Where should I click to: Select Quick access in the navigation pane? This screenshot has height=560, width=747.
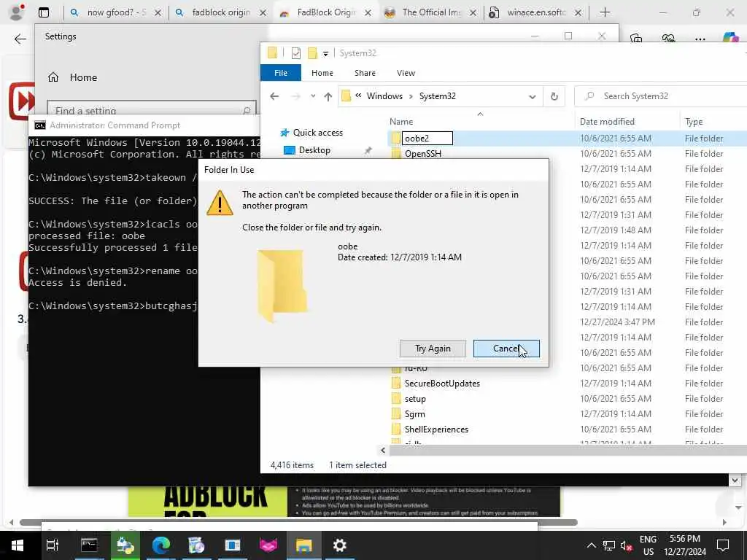coord(318,133)
